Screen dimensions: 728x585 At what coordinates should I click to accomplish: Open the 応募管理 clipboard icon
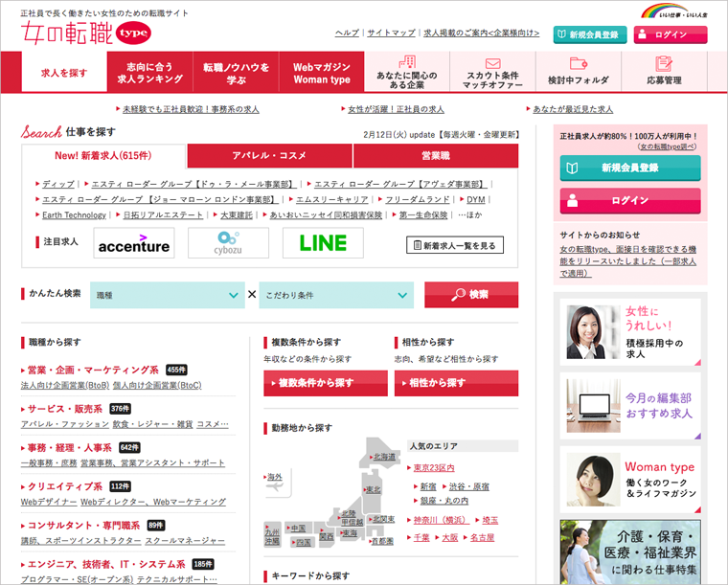click(x=664, y=63)
